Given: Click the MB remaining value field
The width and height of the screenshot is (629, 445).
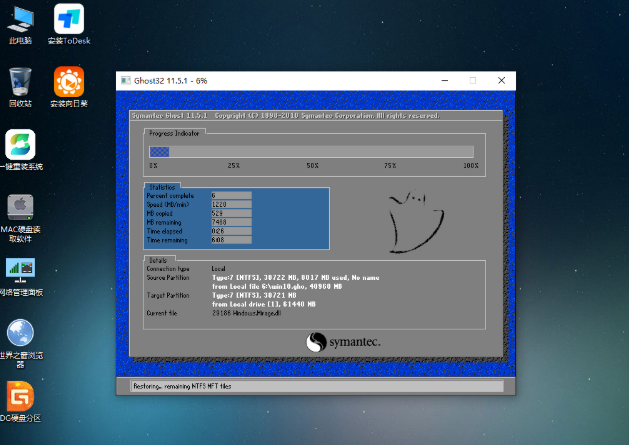Looking at the screenshot, I should click(231, 222).
